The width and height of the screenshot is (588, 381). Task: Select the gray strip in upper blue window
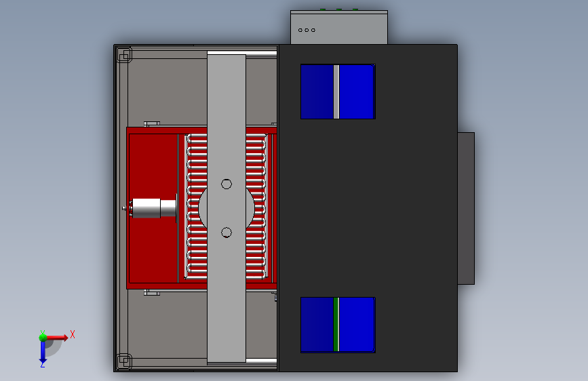[x=336, y=92]
